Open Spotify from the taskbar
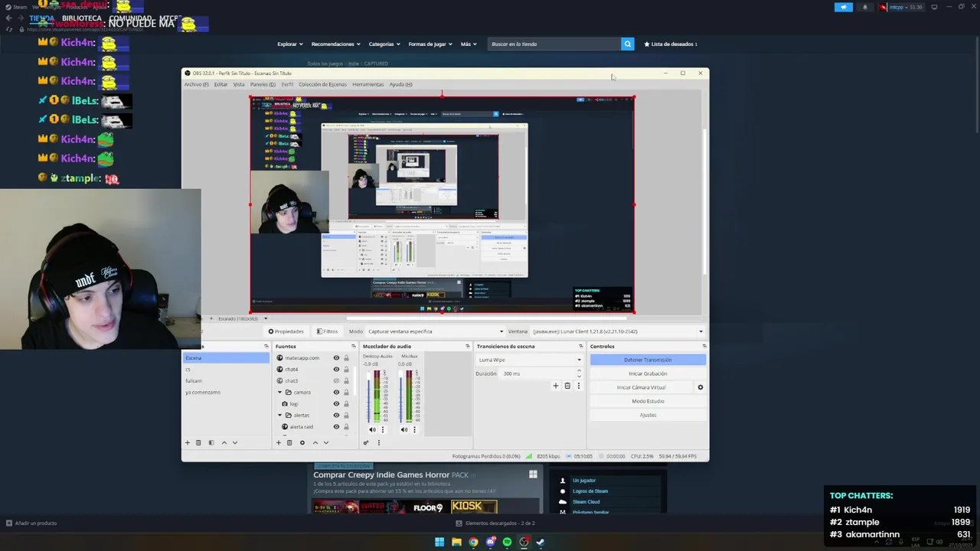 pos(507,542)
